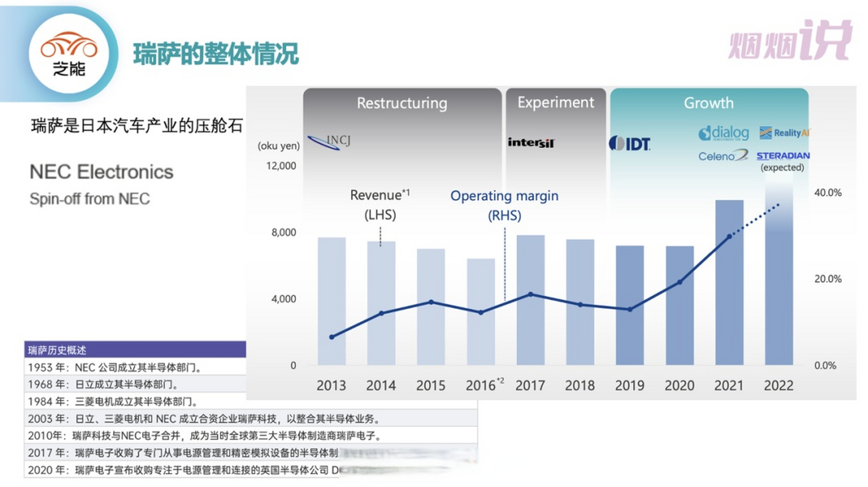The height and width of the screenshot is (487, 868).
Task: Click the 2021 revenue bar
Action: tap(729, 283)
